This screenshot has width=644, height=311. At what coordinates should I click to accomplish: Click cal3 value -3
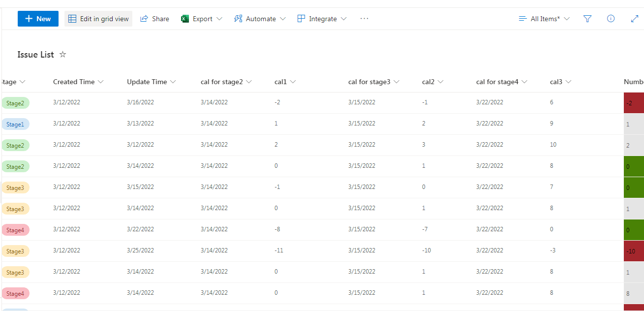click(x=552, y=250)
